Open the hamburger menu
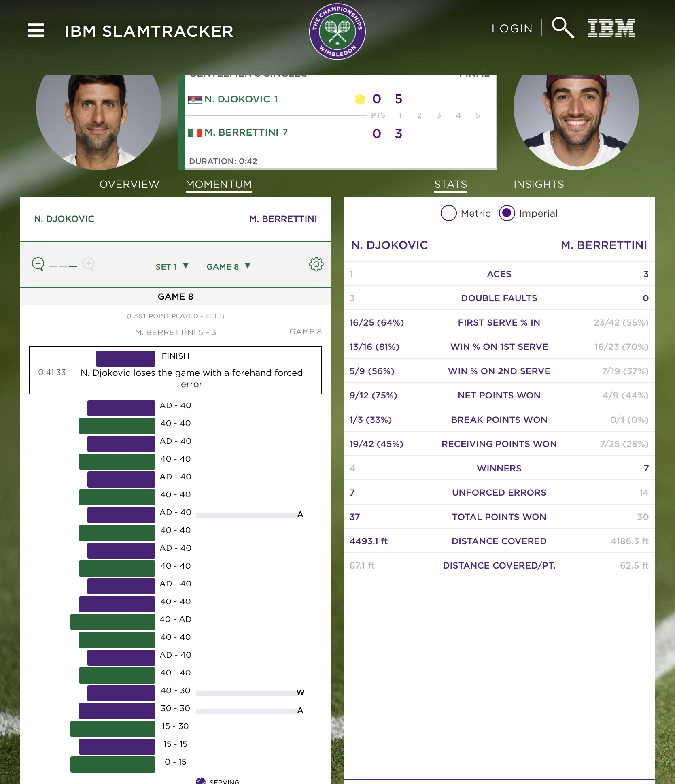This screenshot has height=784, width=675. (36, 30)
